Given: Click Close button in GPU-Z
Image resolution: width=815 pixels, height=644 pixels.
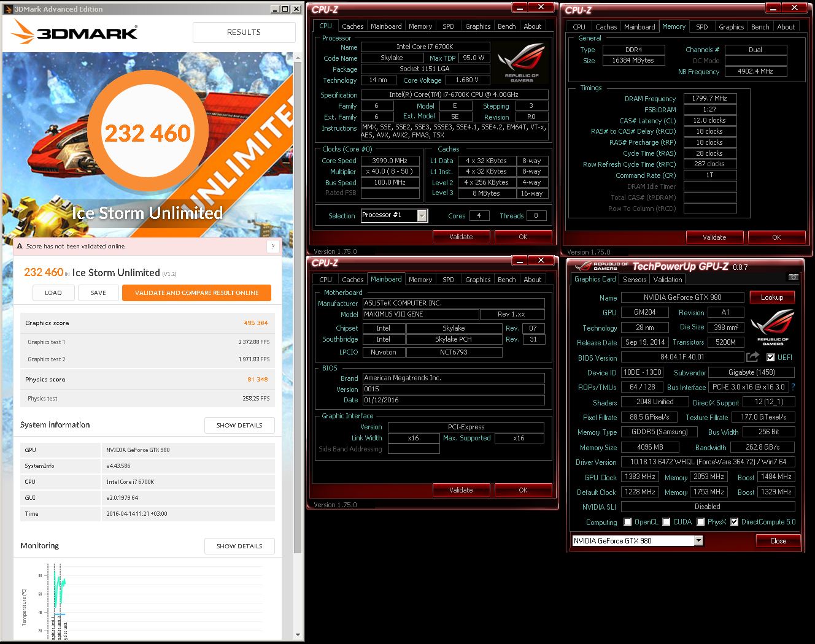Looking at the screenshot, I should 778,540.
